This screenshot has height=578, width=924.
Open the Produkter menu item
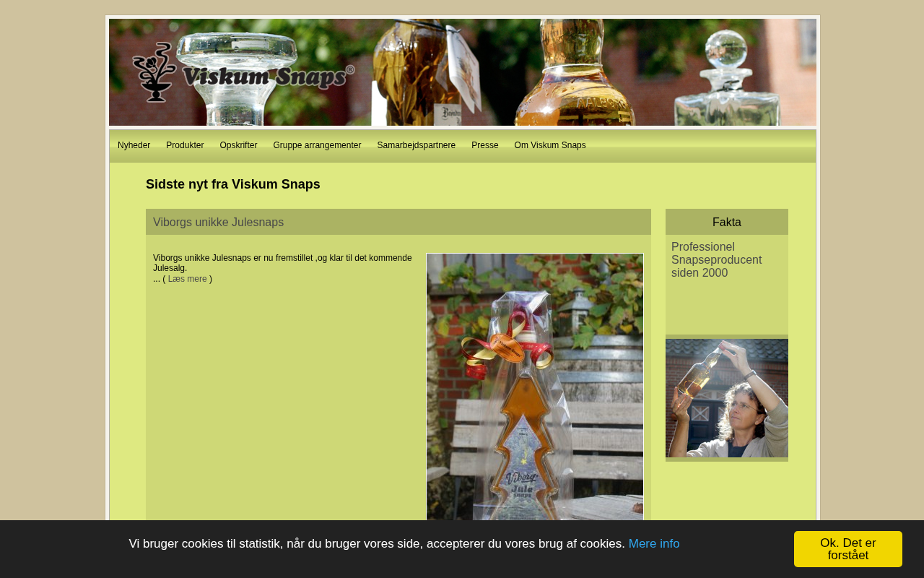(x=185, y=145)
